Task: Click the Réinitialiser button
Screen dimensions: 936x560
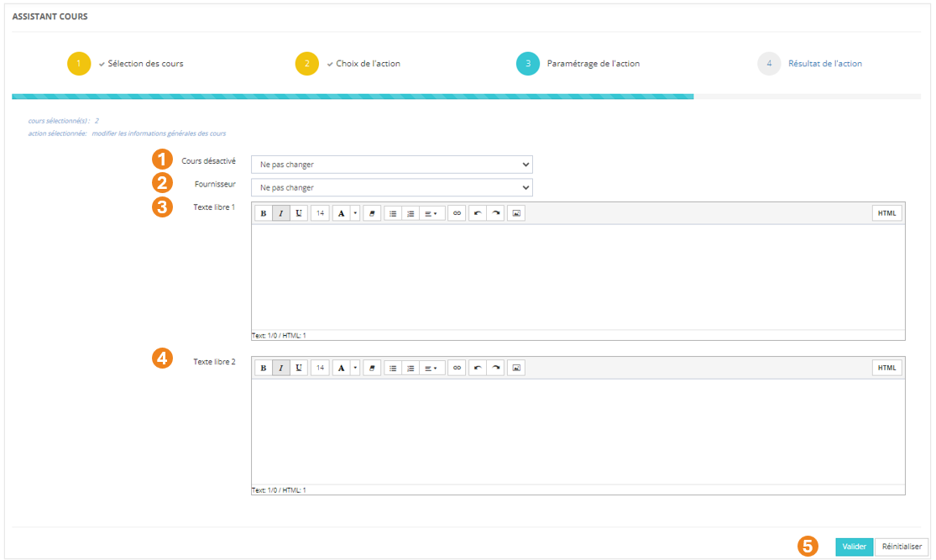Action: point(902,547)
